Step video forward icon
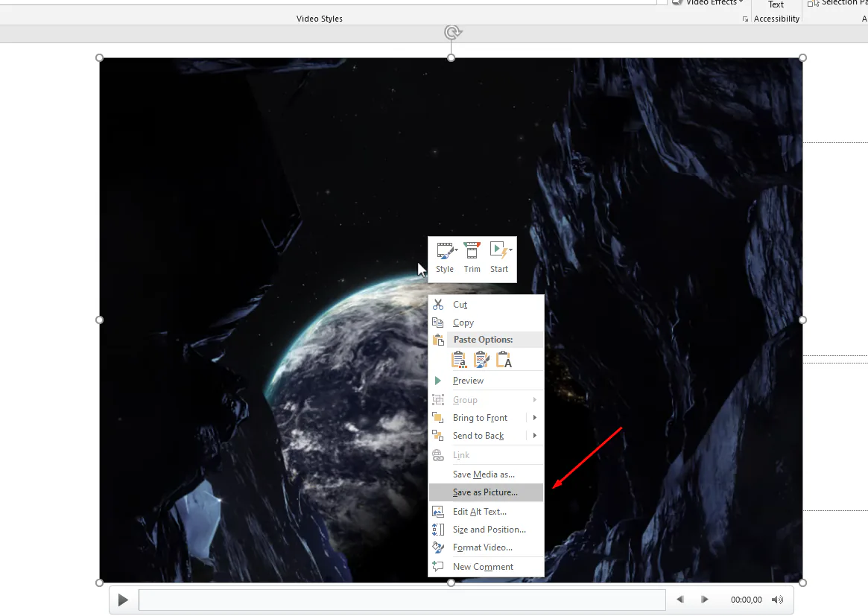This screenshot has height=616, width=868. 704,600
